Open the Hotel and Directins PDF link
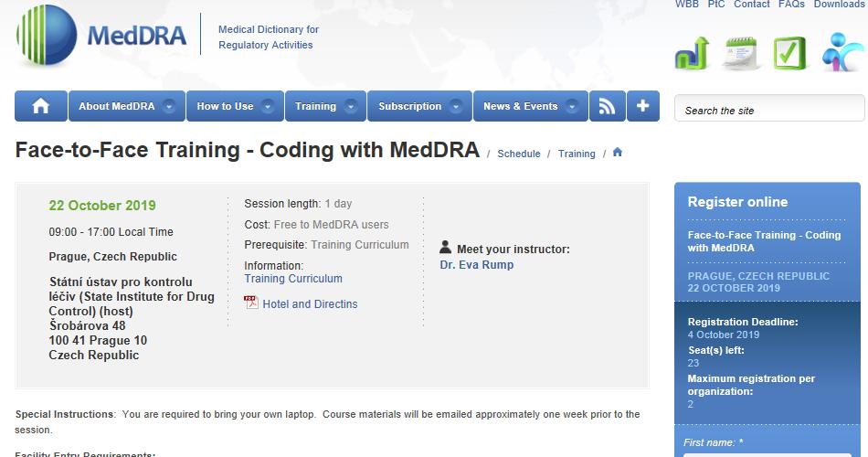Viewport: 868px width, 457px height. tap(310, 304)
